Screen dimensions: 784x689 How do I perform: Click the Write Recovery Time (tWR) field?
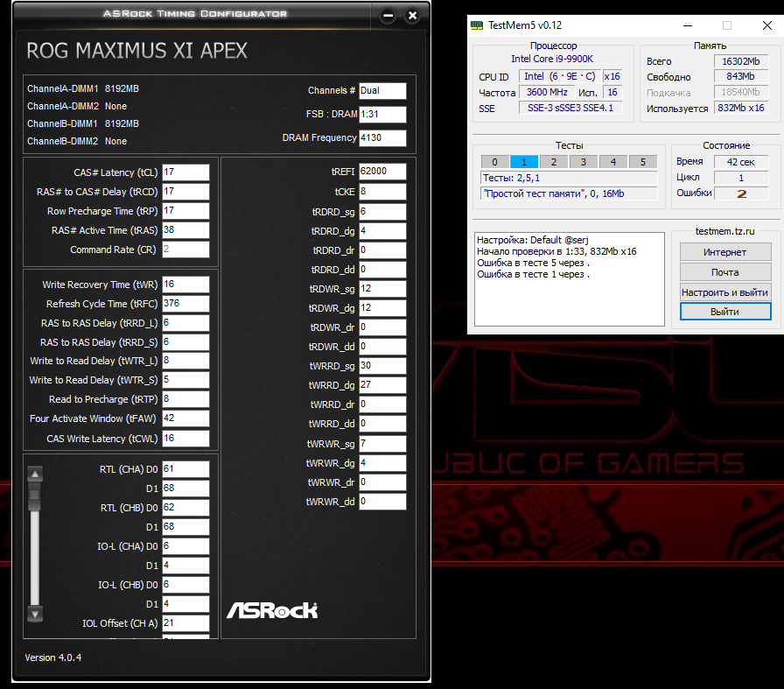185,285
